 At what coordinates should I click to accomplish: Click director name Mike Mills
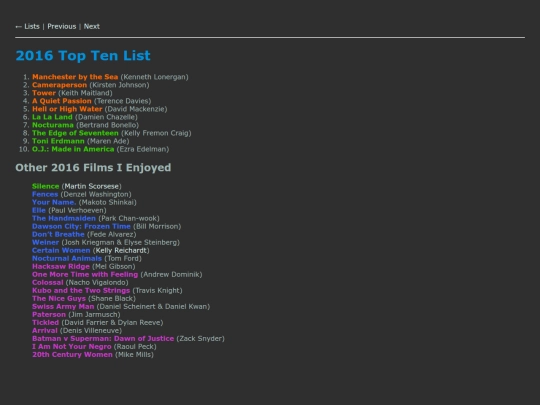(x=134, y=355)
